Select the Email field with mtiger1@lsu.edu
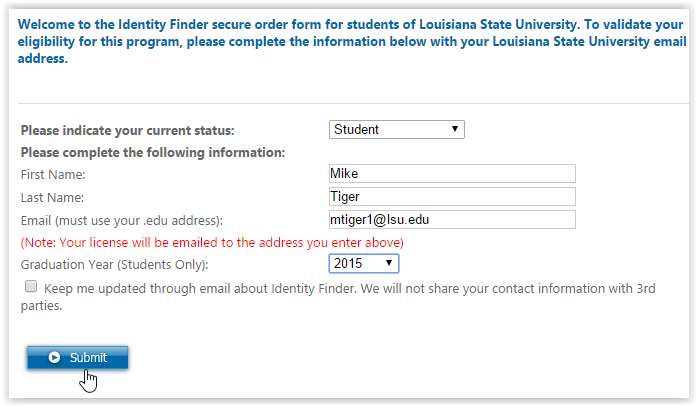 point(452,219)
